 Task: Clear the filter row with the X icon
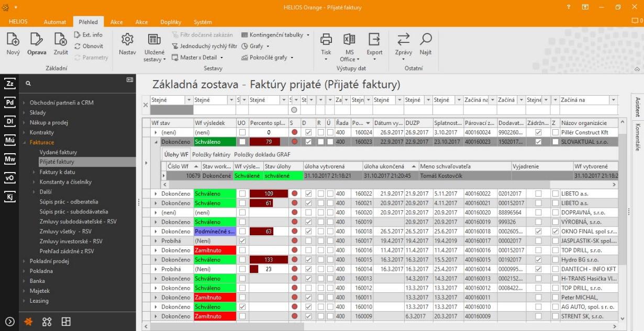point(146,105)
